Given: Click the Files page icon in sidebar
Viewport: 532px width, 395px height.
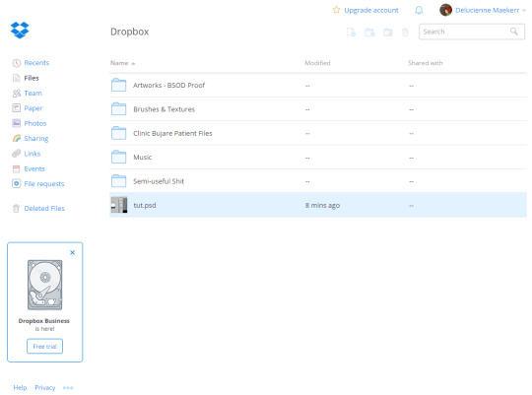Looking at the screenshot, I should pyautogui.click(x=17, y=78).
